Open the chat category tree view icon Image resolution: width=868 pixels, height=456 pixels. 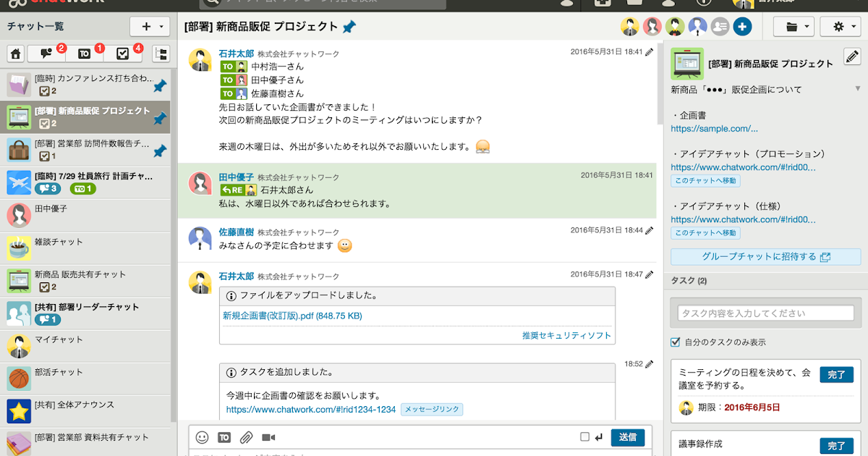[161, 54]
